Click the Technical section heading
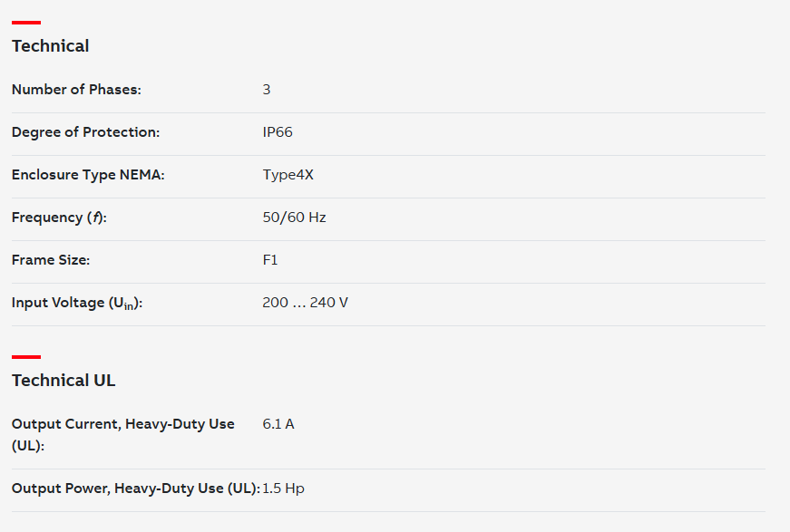790x532 pixels. [51, 46]
